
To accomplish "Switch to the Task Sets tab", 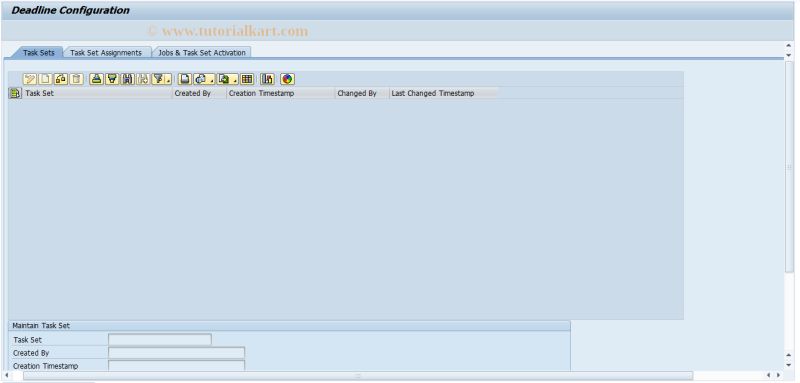I will (x=39, y=53).
